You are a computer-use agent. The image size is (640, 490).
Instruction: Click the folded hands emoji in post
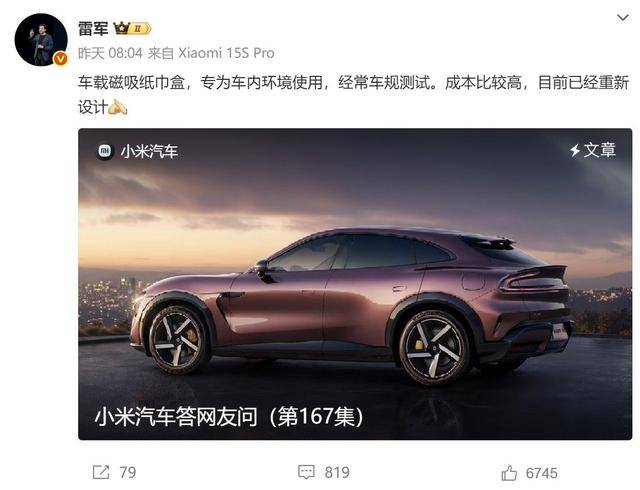(118, 107)
